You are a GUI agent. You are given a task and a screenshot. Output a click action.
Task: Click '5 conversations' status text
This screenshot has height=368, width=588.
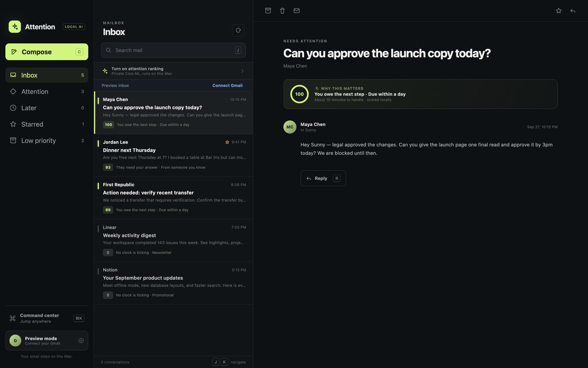[x=115, y=362]
